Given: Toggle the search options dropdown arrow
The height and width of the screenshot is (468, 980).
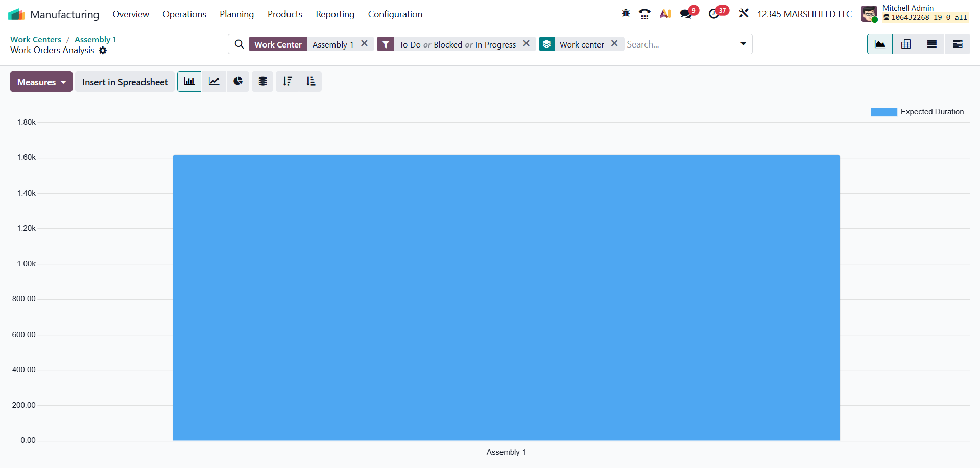Looking at the screenshot, I should (x=743, y=44).
